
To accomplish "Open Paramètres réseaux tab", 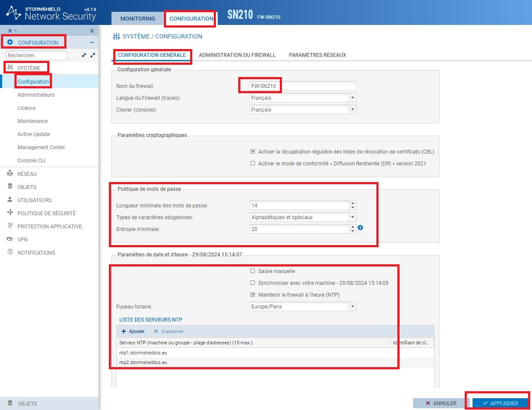I will [317, 55].
